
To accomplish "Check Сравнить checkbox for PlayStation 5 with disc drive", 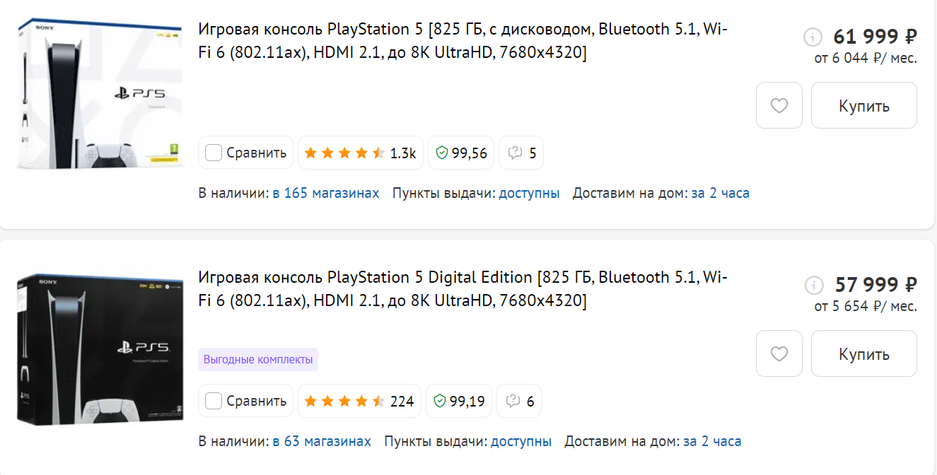I will point(213,153).
